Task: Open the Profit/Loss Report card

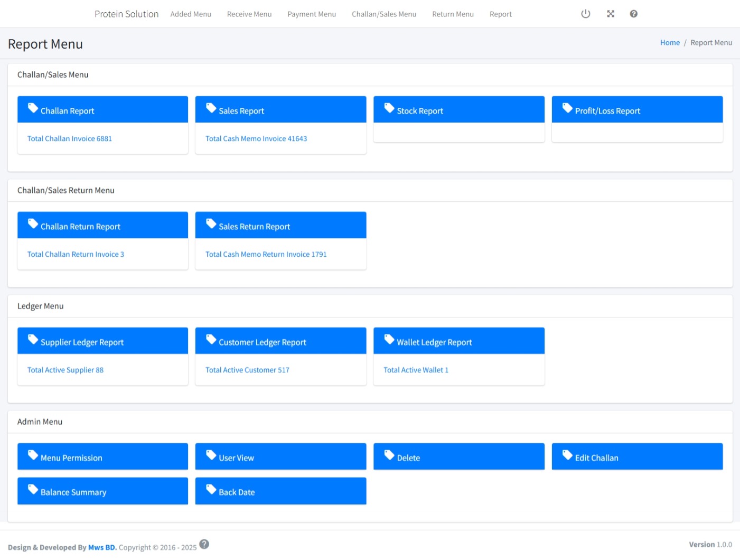Action: (x=636, y=110)
